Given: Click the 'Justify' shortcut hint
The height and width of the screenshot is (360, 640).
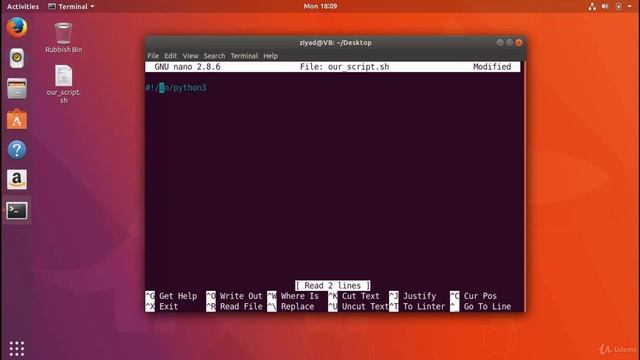Looking at the screenshot, I should (420, 296).
